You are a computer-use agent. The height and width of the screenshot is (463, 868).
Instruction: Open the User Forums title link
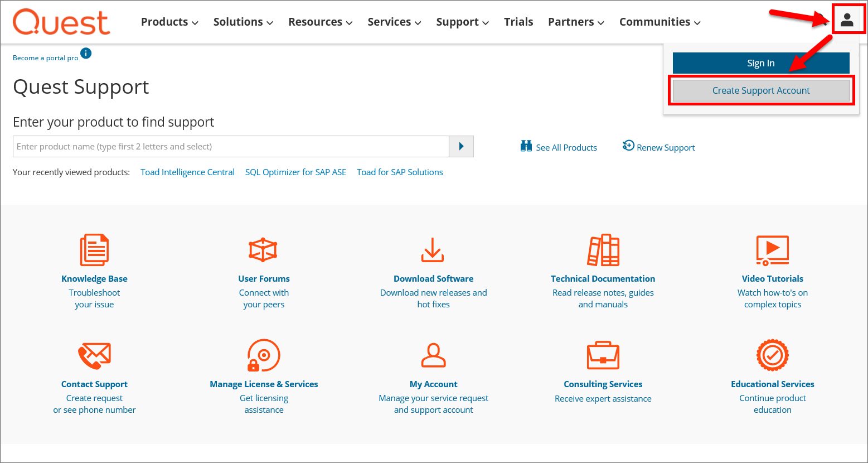264,278
